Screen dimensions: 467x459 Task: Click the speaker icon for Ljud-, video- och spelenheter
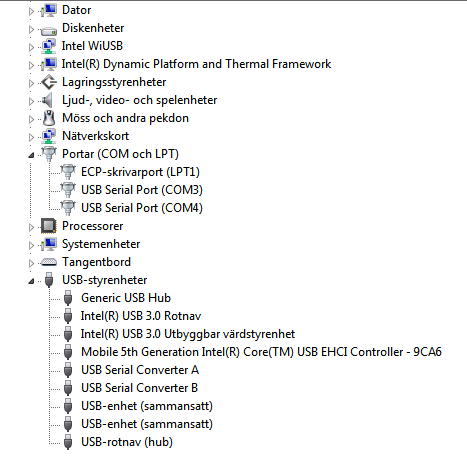coord(48,100)
